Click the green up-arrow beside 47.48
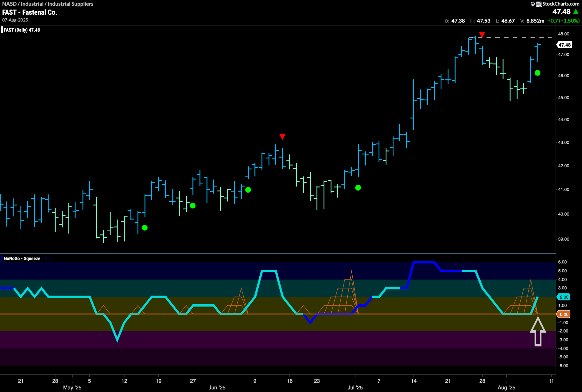The width and height of the screenshot is (582, 392). click(576, 12)
